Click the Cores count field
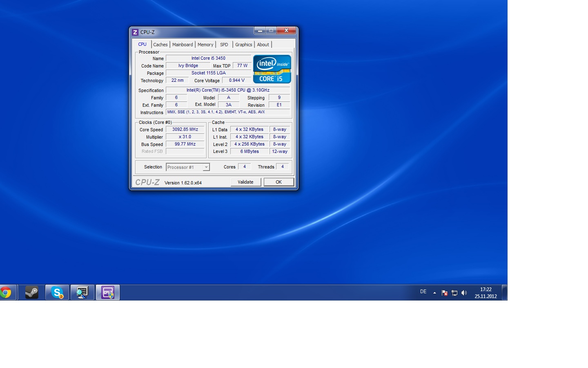588x368 pixels. pyautogui.click(x=244, y=167)
